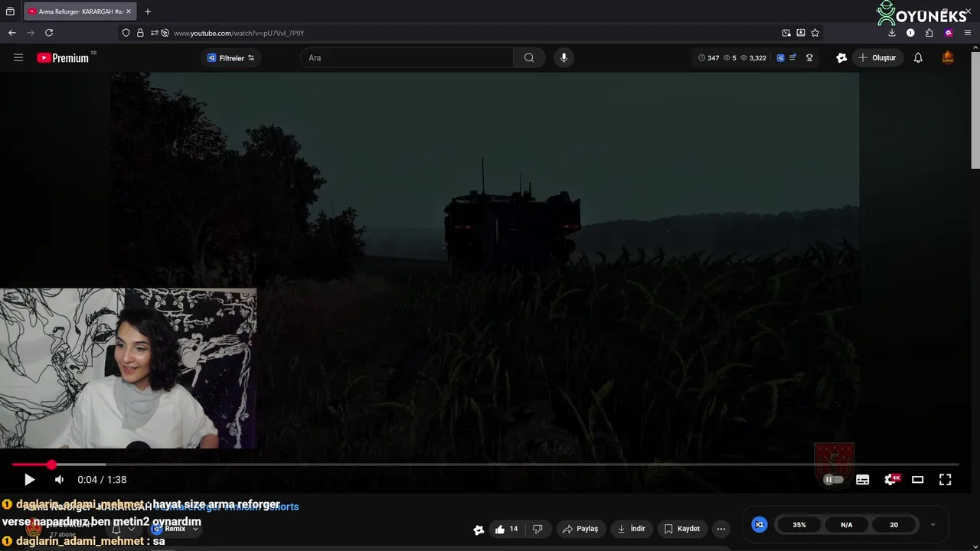The width and height of the screenshot is (980, 551).
Task: Turn on subtitles with the captions button
Action: pyautogui.click(x=862, y=480)
